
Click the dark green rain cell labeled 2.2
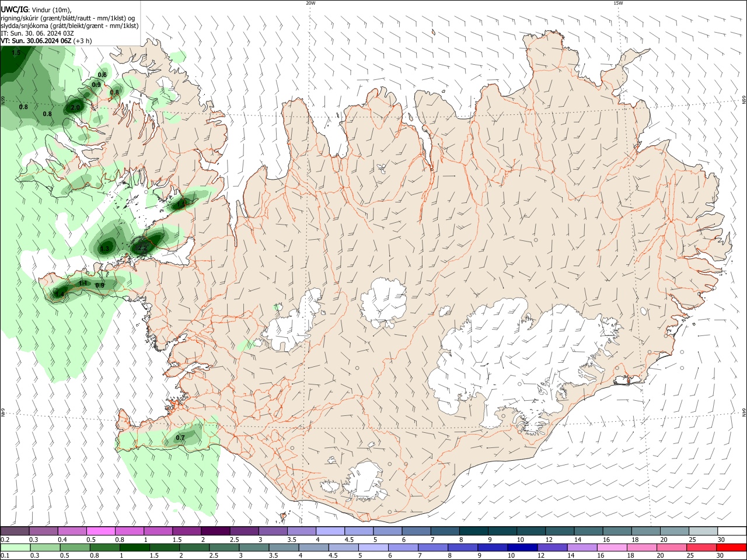pyautogui.click(x=146, y=242)
